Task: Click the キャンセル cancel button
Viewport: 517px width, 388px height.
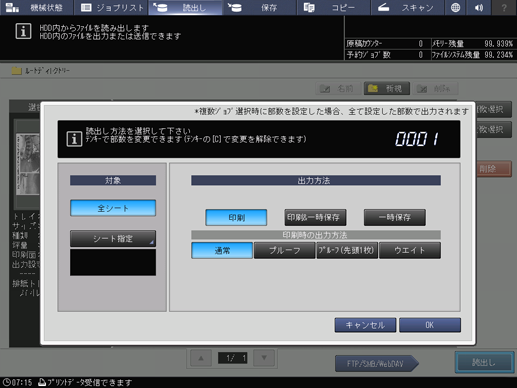Action: tap(365, 325)
